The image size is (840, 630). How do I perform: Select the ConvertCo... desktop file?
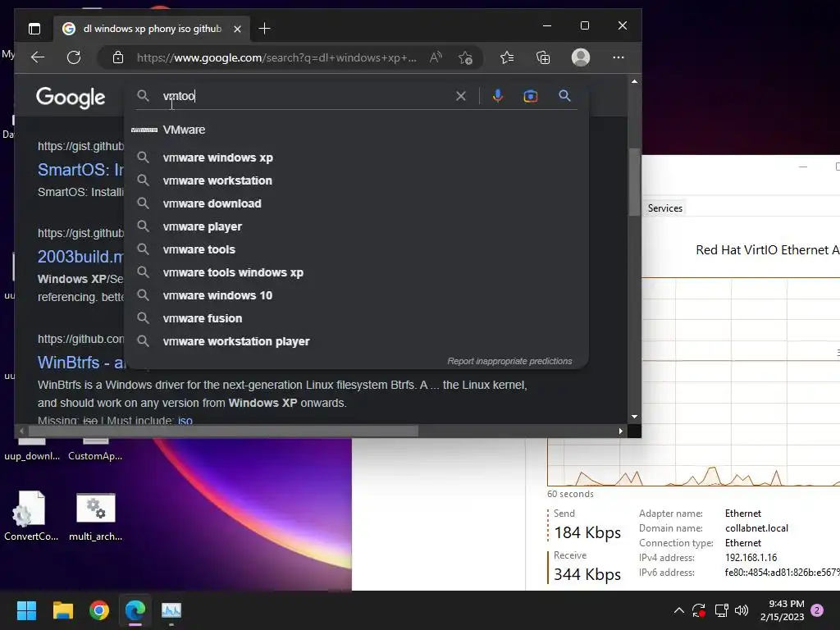(31, 515)
